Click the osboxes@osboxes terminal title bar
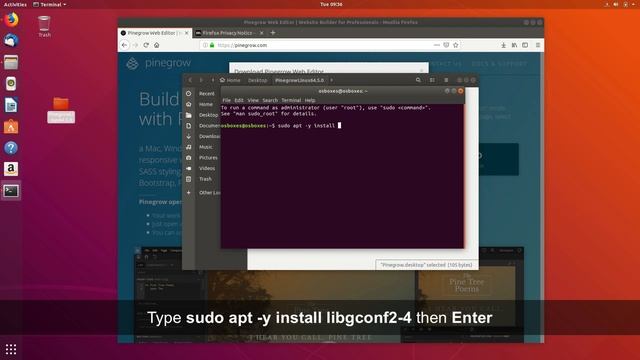This screenshot has height=360, width=640. tap(342, 91)
